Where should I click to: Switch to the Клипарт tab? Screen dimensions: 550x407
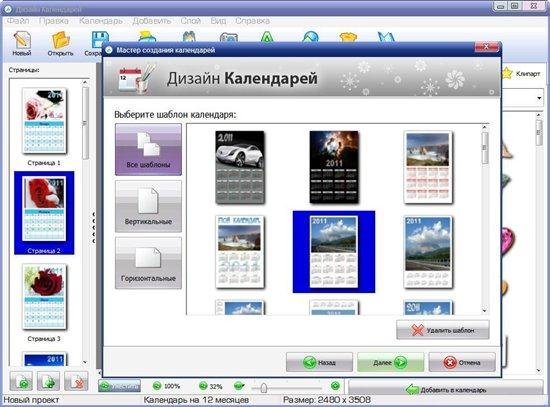tap(522, 74)
